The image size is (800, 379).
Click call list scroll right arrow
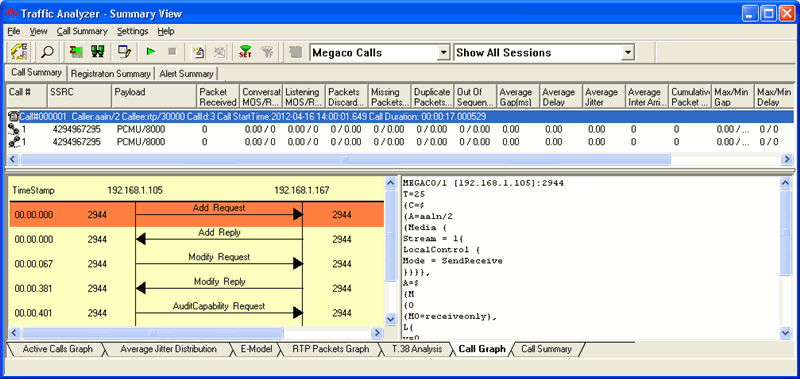[787, 160]
